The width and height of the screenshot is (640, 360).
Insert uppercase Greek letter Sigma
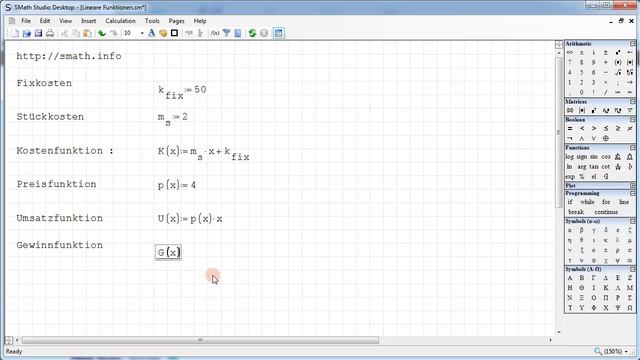(x=630, y=298)
